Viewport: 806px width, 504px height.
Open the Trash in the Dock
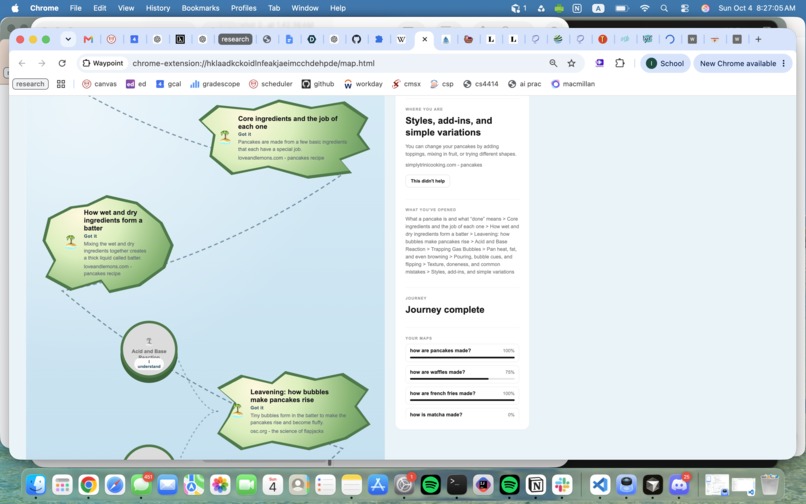[x=770, y=484]
